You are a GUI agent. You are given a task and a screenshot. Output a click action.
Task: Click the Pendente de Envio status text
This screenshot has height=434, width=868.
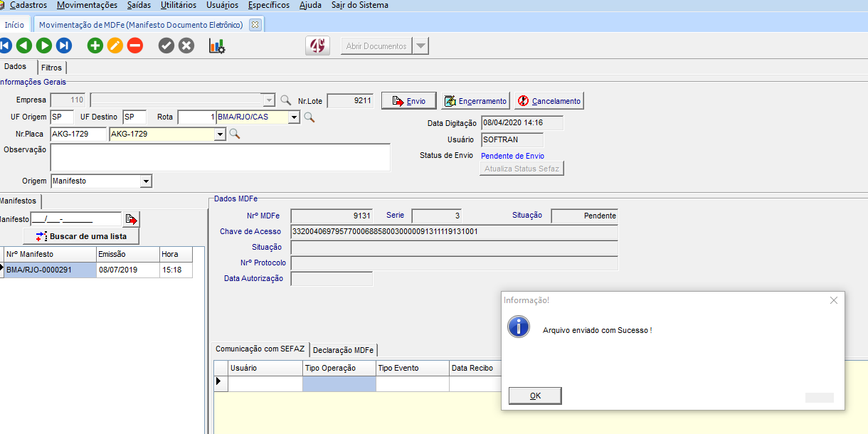point(513,156)
